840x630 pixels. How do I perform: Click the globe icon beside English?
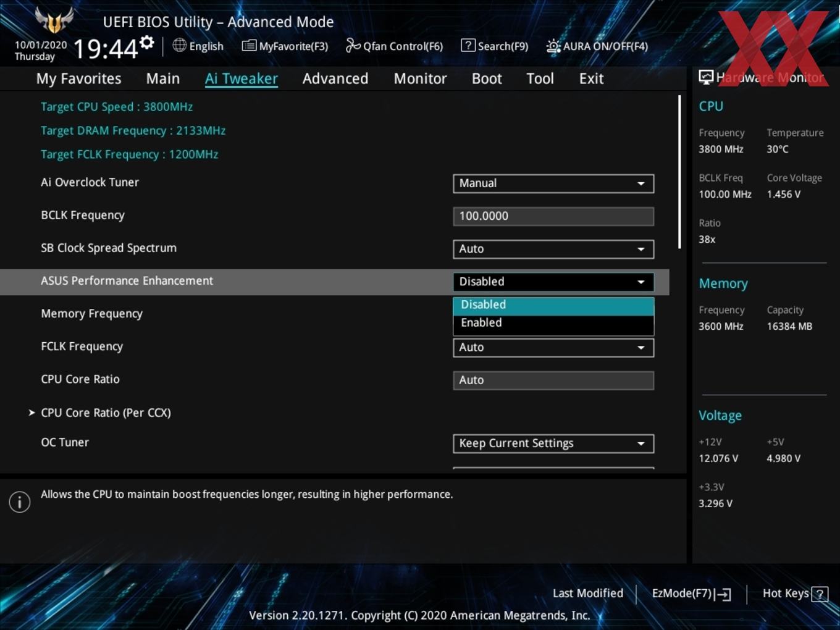(179, 45)
